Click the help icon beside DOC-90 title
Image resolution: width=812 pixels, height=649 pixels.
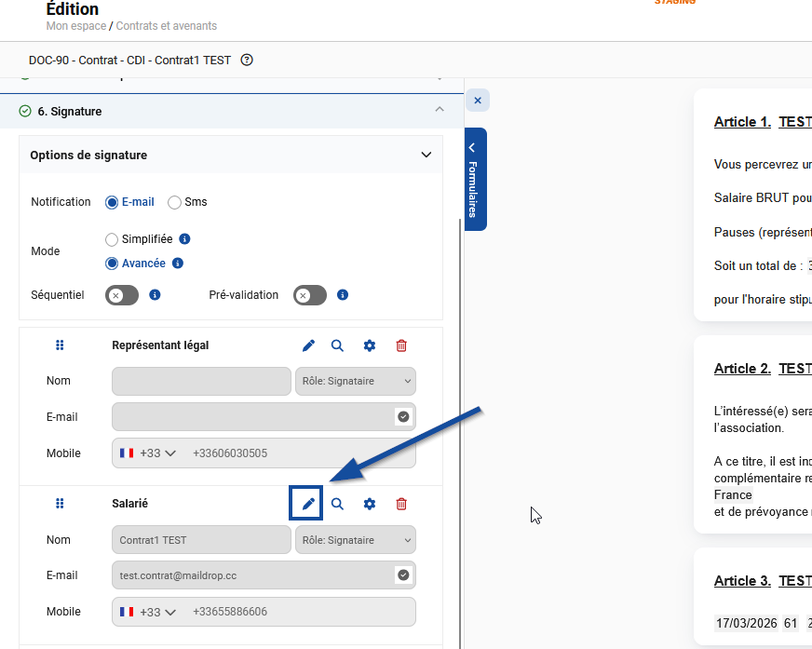click(247, 61)
